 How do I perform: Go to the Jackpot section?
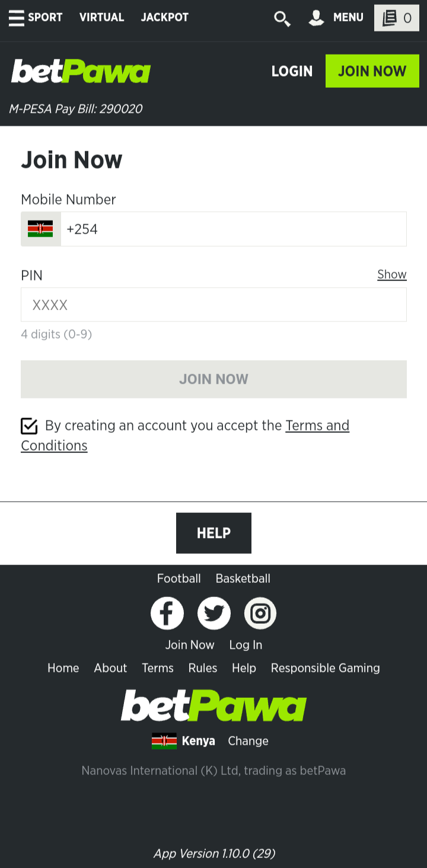(x=164, y=17)
